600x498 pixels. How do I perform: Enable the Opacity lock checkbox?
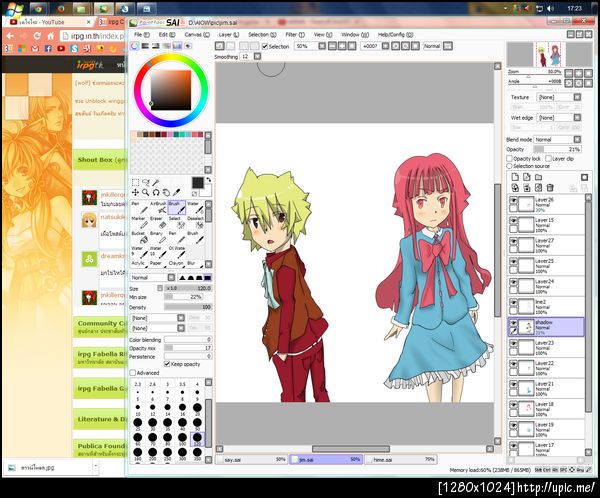click(x=509, y=158)
